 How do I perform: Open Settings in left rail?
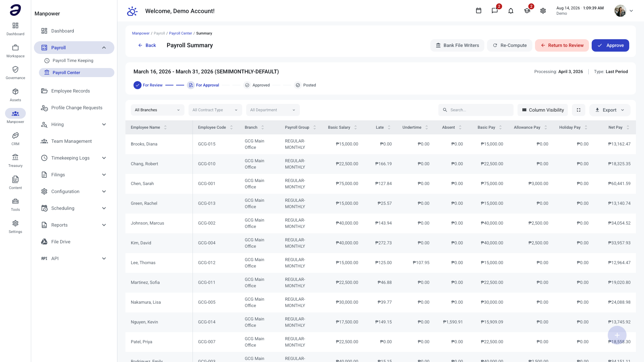click(15, 227)
